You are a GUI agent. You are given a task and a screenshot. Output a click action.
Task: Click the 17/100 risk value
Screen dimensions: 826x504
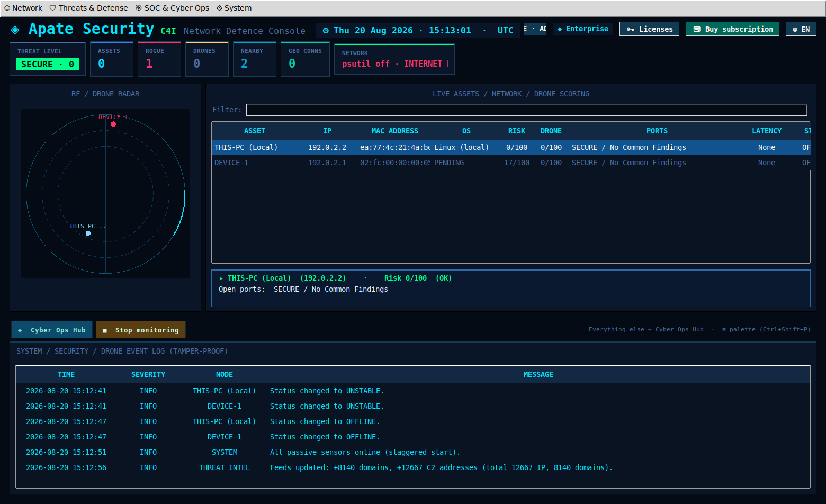pyautogui.click(x=517, y=163)
